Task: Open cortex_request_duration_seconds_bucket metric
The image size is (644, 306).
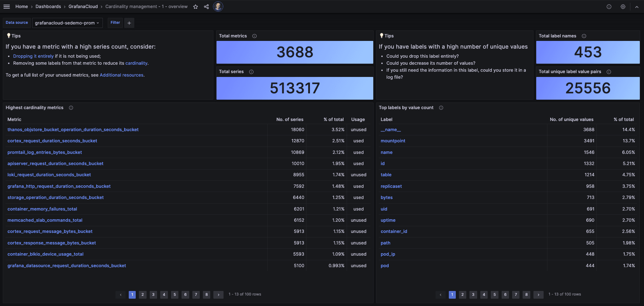Action: 52,141
